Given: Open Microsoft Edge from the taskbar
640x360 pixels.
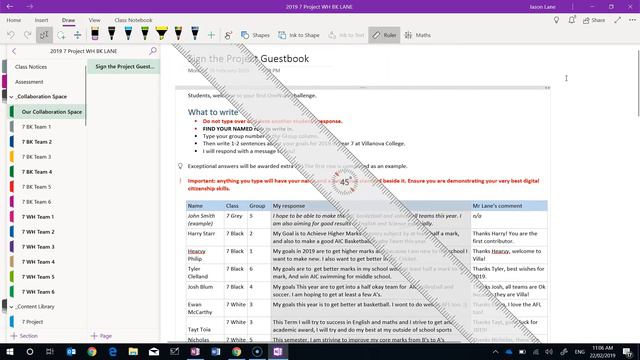Looking at the screenshot, I should [113, 351].
